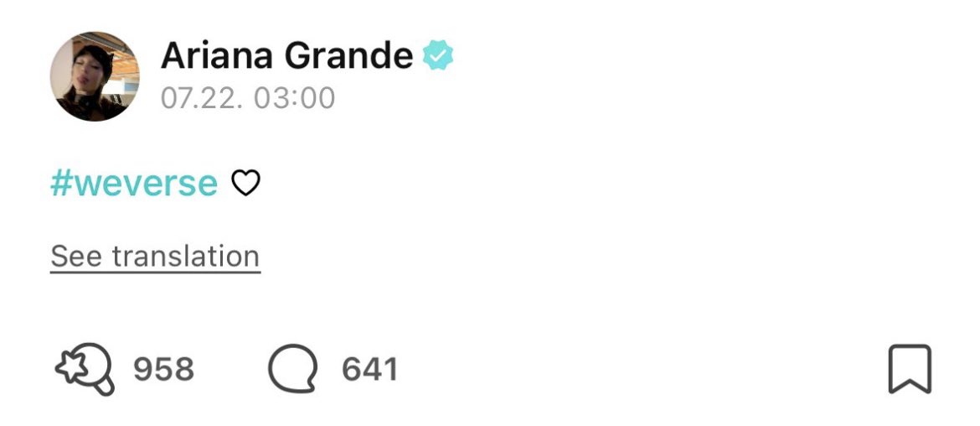Open Ariana Grande's profile picture
This screenshot has width=980, height=426.
click(x=95, y=76)
